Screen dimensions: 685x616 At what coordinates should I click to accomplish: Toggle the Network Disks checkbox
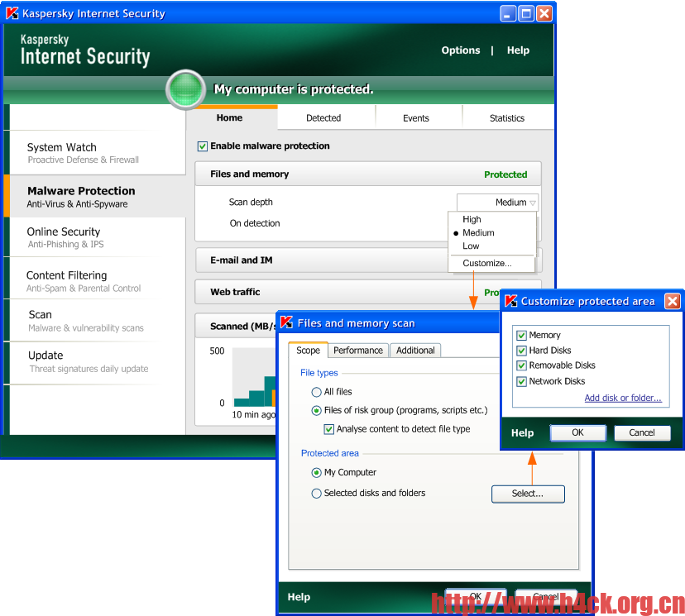click(x=521, y=381)
